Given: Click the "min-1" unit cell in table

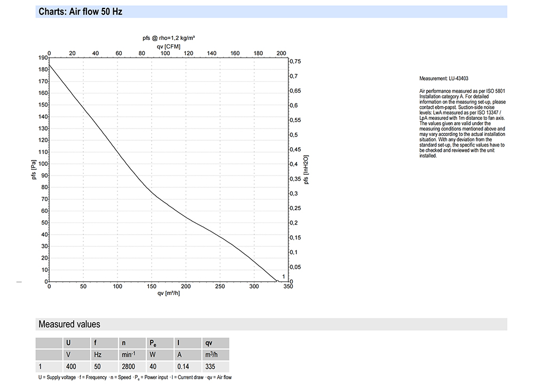Looking at the screenshot, I should pos(128,355).
